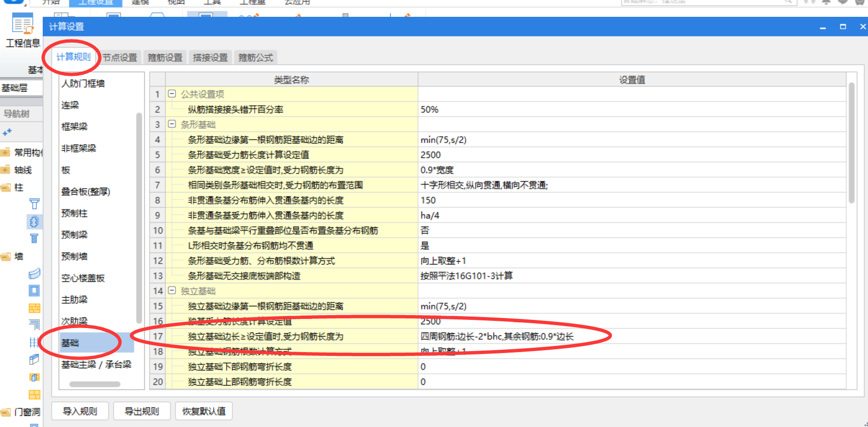Collapse the 公共设置项 group in row 1
Image resolution: width=868 pixels, height=427 pixels.
pos(172,94)
